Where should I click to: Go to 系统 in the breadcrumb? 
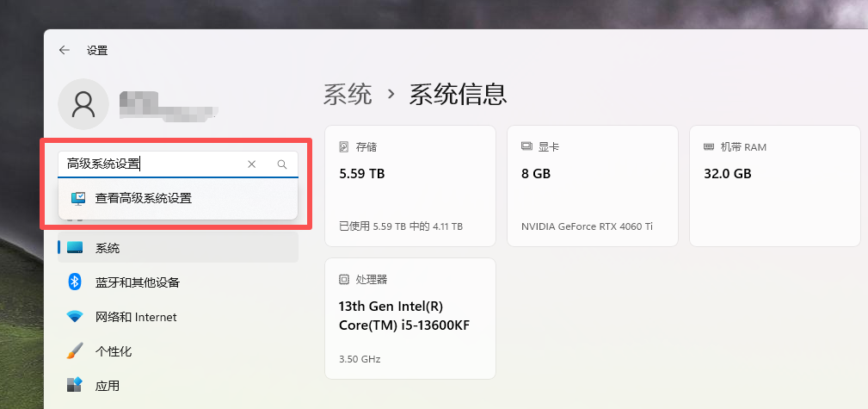coord(348,94)
